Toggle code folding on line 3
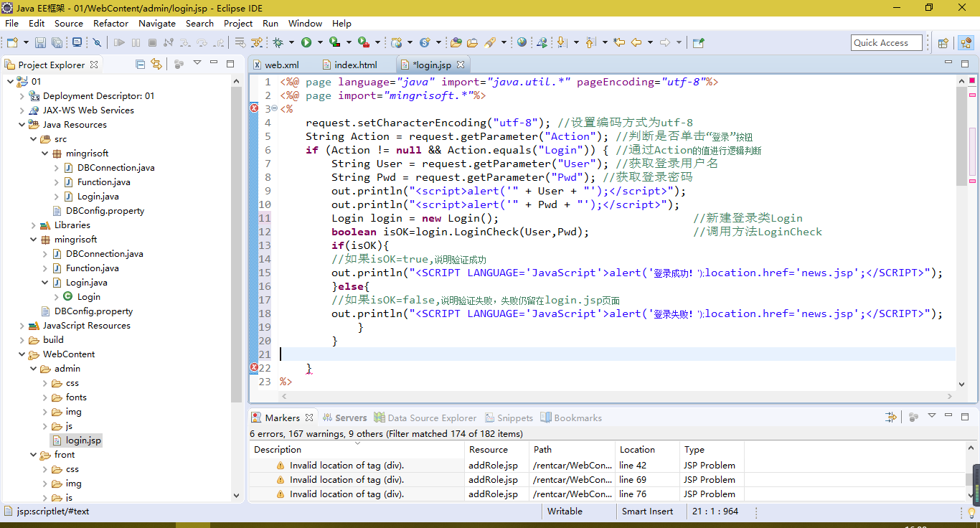The width and height of the screenshot is (980, 528). coord(275,109)
